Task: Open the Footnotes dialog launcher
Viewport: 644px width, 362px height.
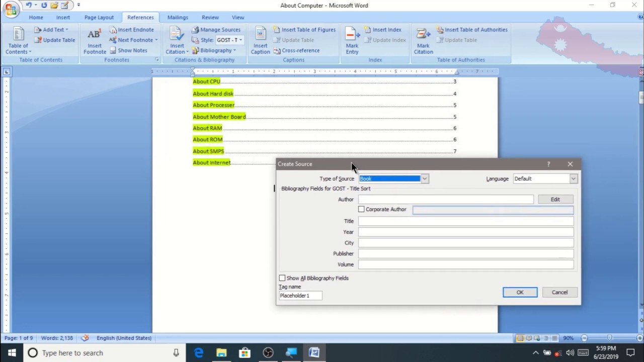Action: [157, 60]
